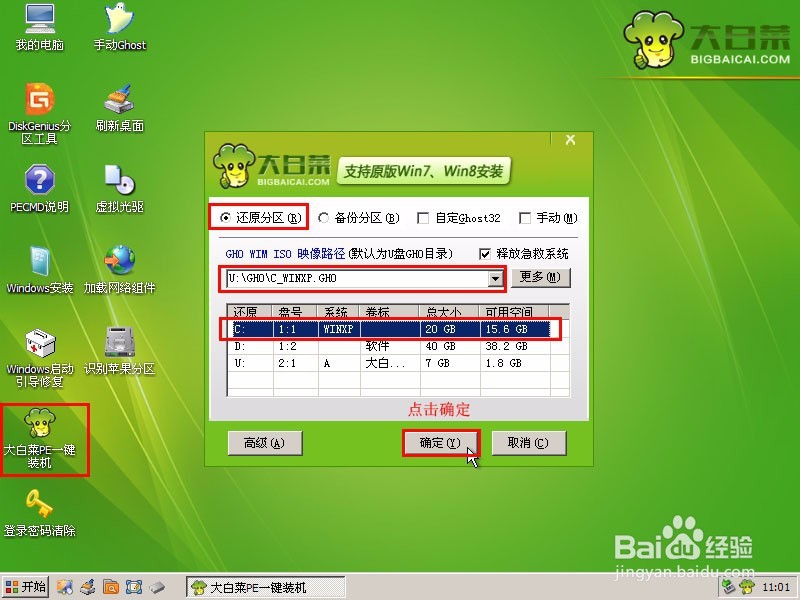Open 大白菜PE一键装机 desktop icon
Viewport: 800px width, 600px height.
pyautogui.click(x=39, y=439)
